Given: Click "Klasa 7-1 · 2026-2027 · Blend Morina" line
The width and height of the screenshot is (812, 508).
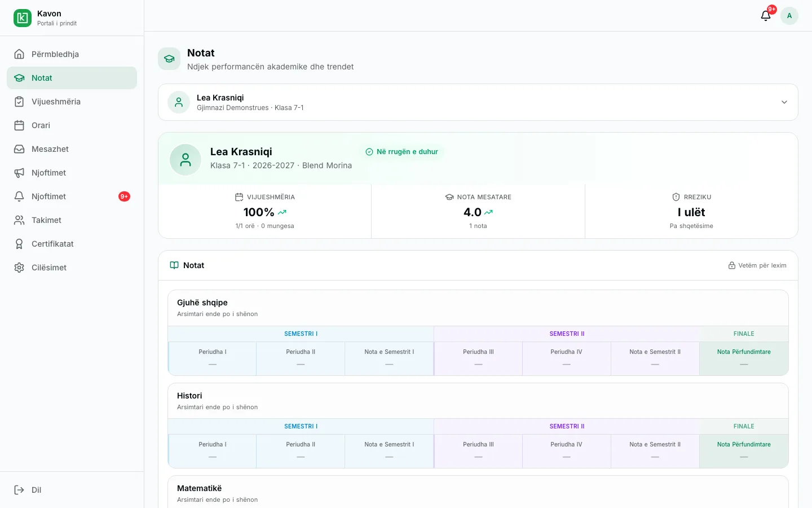Looking at the screenshot, I should pyautogui.click(x=281, y=165).
